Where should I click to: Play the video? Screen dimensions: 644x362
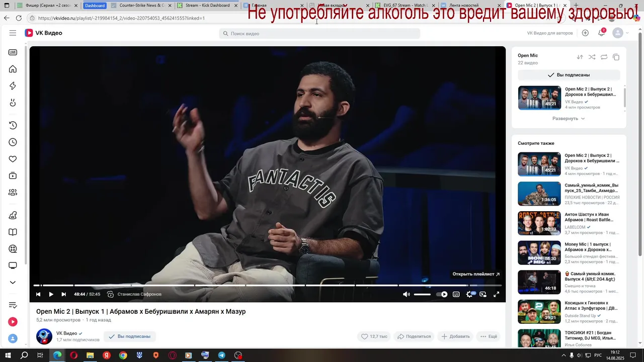pyautogui.click(x=51, y=294)
